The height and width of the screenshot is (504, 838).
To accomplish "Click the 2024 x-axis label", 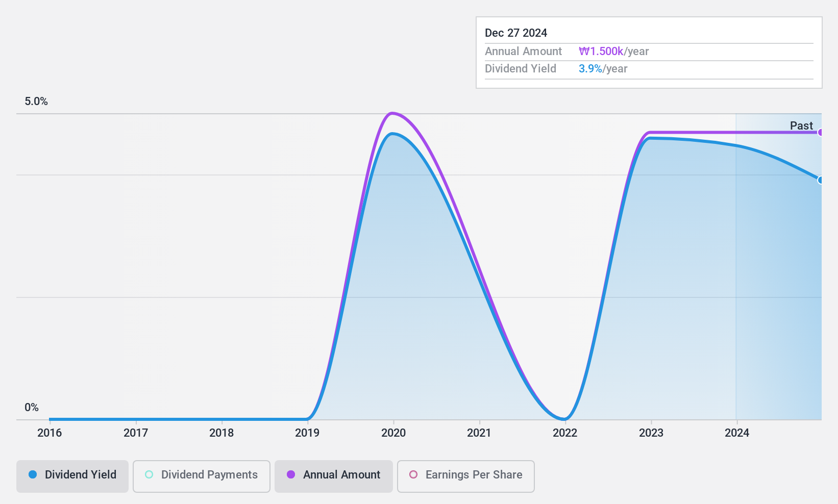I will point(737,433).
